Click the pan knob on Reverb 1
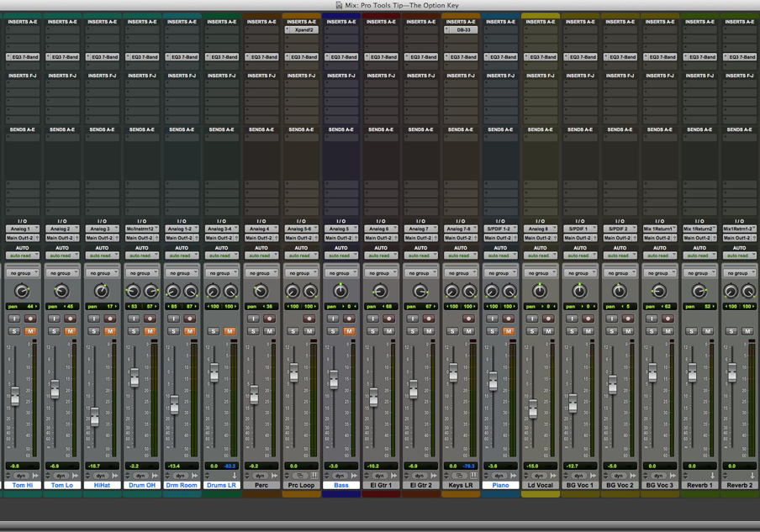This screenshot has width=760, height=532. pyautogui.click(x=699, y=292)
